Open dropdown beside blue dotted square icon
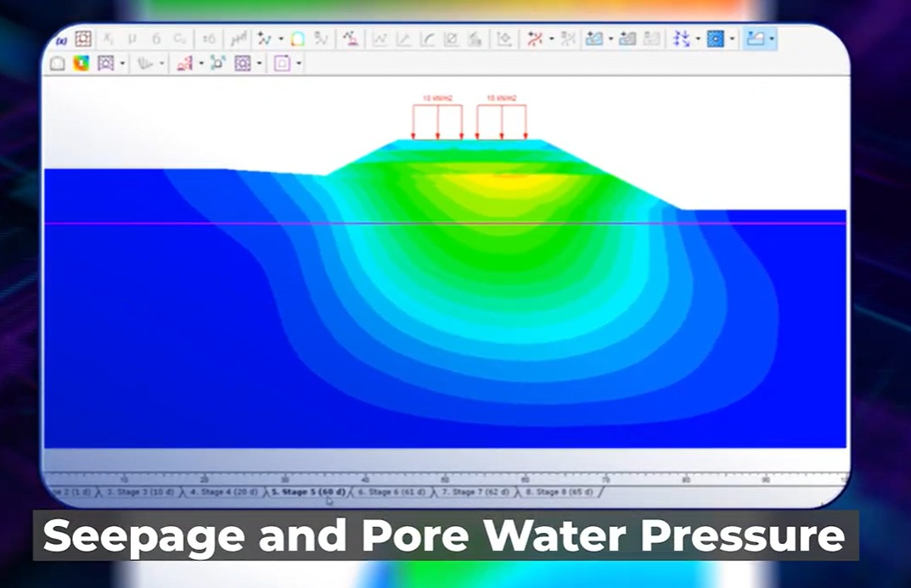The image size is (911, 588). point(732,39)
